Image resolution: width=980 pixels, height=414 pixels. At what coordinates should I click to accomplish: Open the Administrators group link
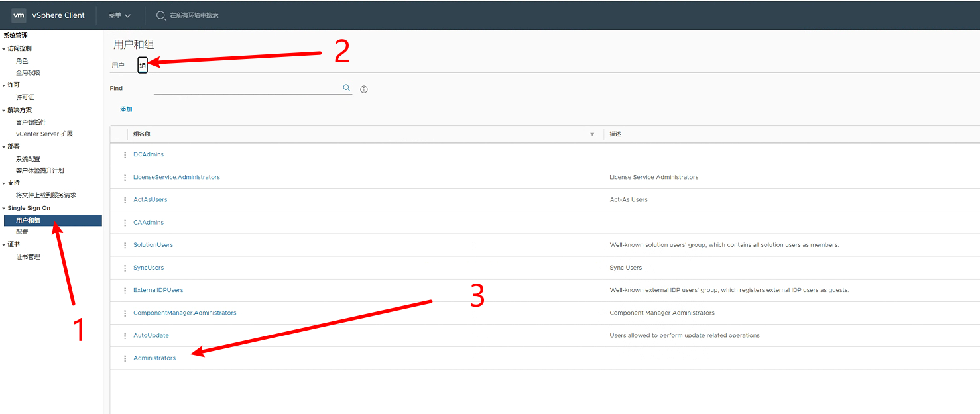point(154,358)
